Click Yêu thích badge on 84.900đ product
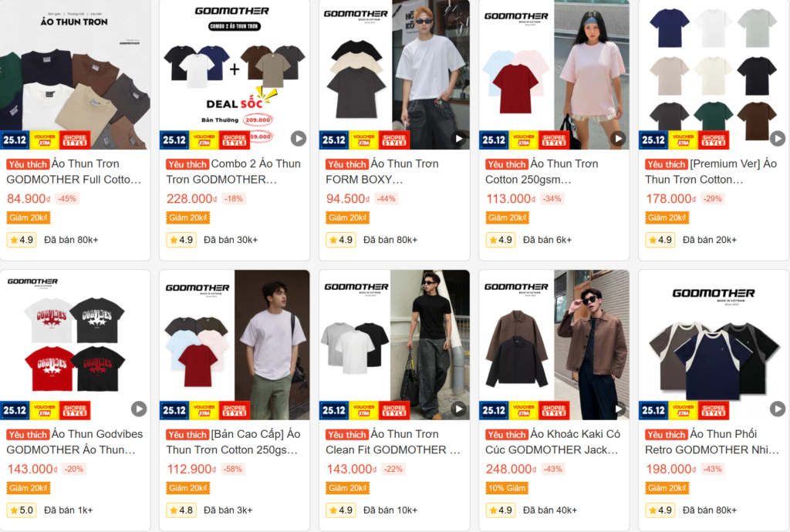 (x=28, y=164)
